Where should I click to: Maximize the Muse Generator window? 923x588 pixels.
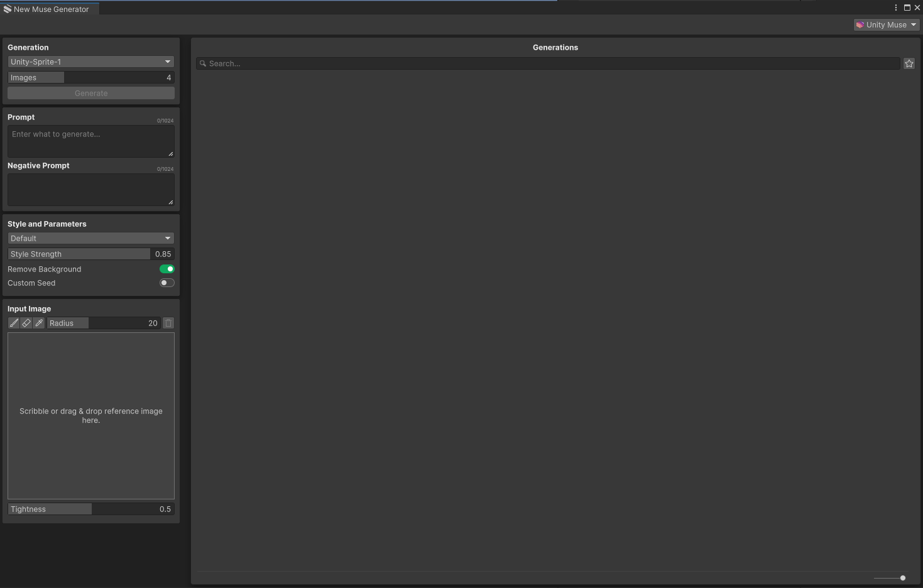pos(907,8)
